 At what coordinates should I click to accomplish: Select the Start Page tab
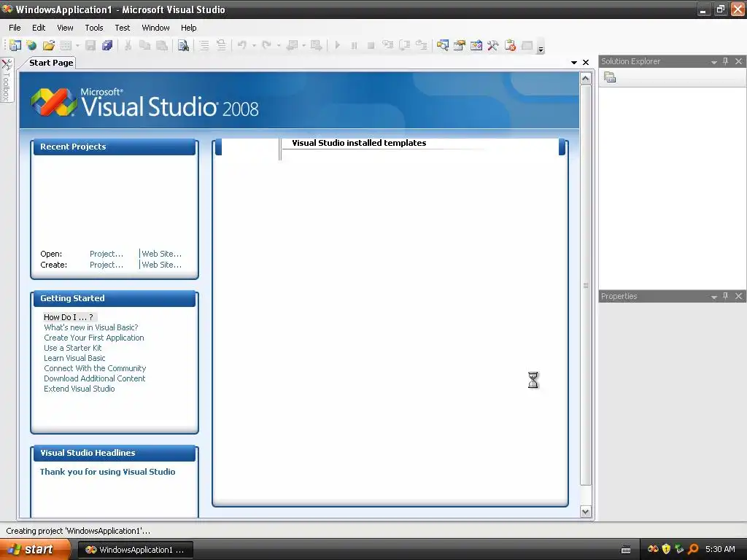tap(51, 63)
